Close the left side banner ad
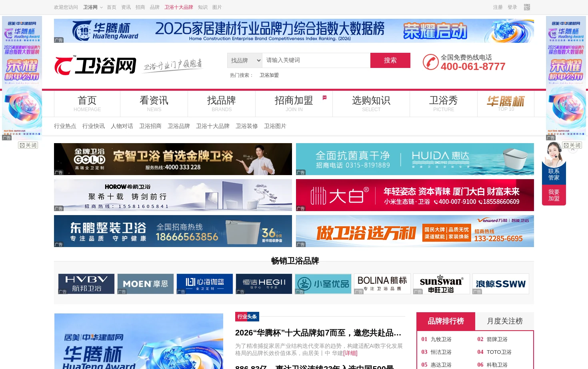Viewport: 588px width, 369px height. tap(28, 145)
